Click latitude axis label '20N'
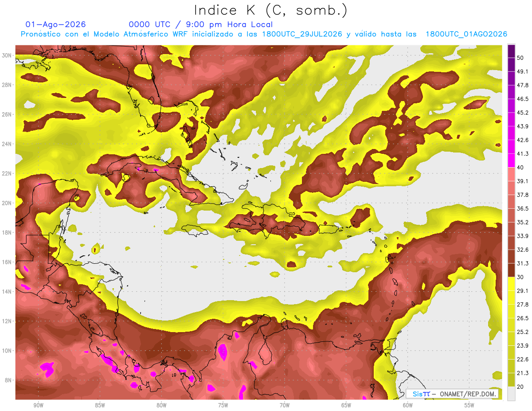Viewport: 532px width, 411px height. click(6, 203)
